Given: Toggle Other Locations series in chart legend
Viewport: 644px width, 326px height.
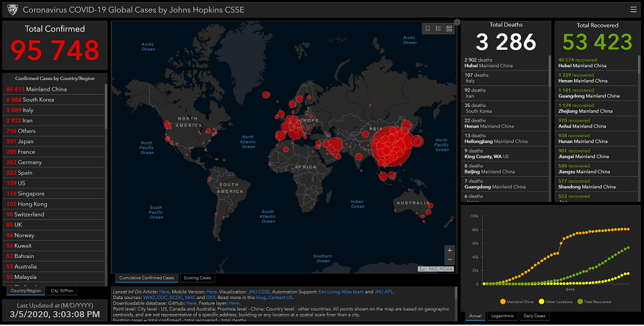Looking at the screenshot, I should 561,300.
